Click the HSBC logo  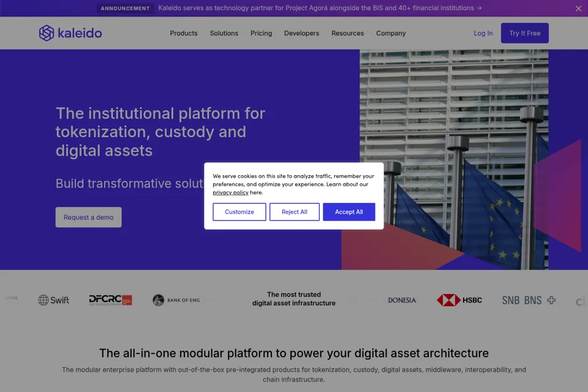coord(459,300)
